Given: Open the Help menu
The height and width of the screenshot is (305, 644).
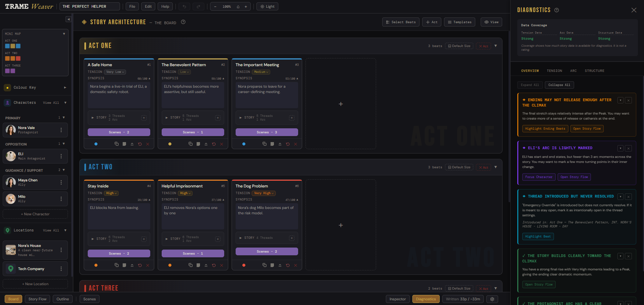Looking at the screenshot, I should 165,6.
